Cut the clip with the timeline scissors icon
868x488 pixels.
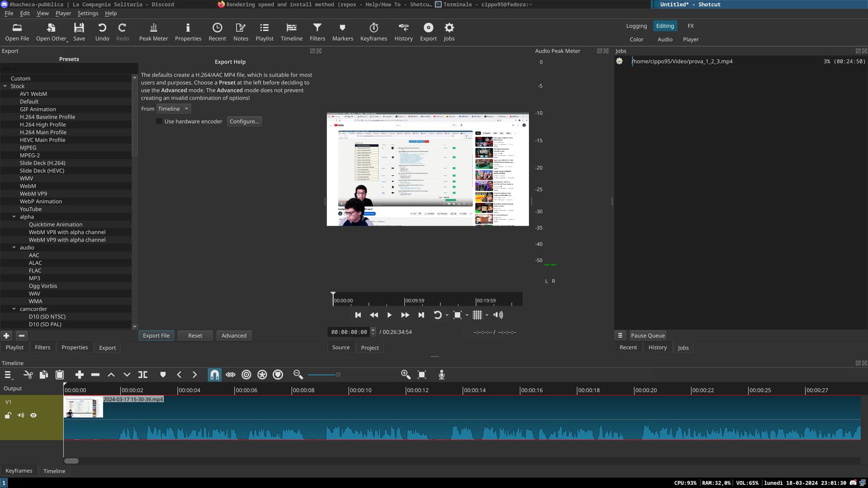pos(28,374)
